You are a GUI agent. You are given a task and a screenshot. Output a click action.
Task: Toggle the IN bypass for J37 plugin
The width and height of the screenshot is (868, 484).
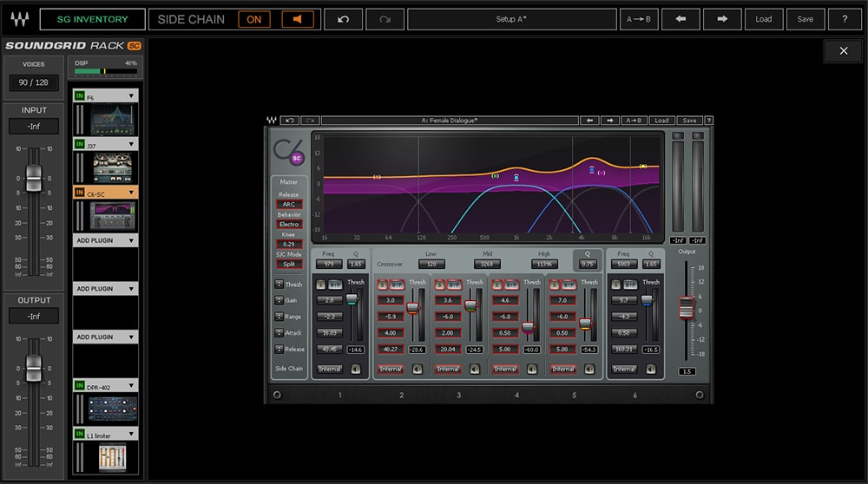click(x=79, y=143)
